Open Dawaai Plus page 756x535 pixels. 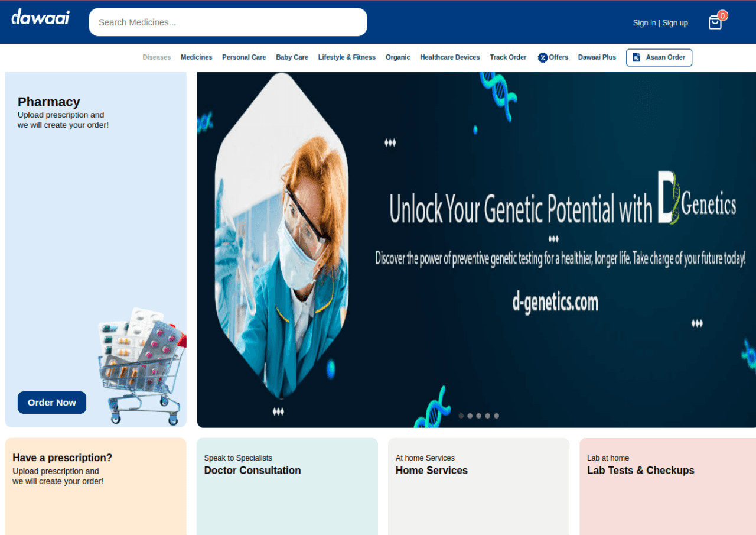coord(597,57)
